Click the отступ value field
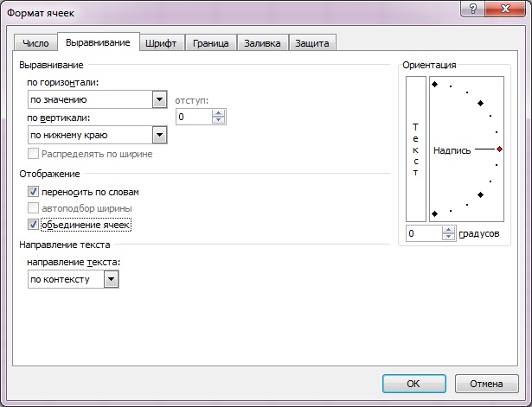Screen dimensions: 532x407 click(x=194, y=117)
